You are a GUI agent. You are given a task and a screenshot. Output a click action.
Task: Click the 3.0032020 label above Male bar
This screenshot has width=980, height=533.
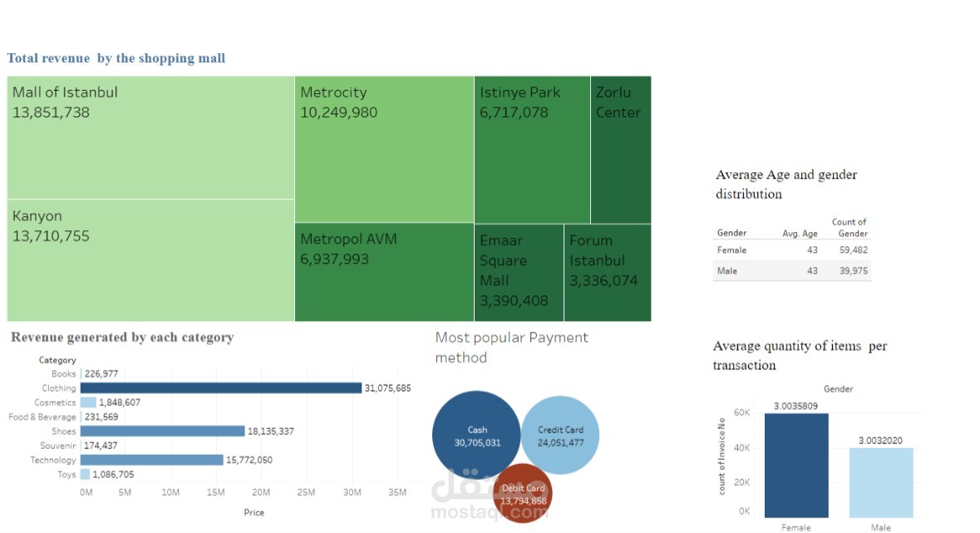tap(880, 441)
